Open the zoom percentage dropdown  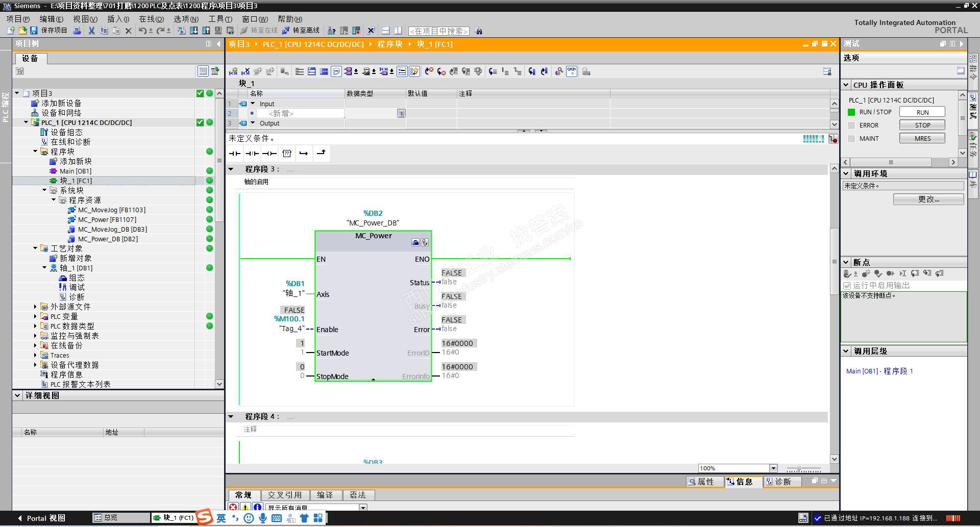tap(773, 468)
